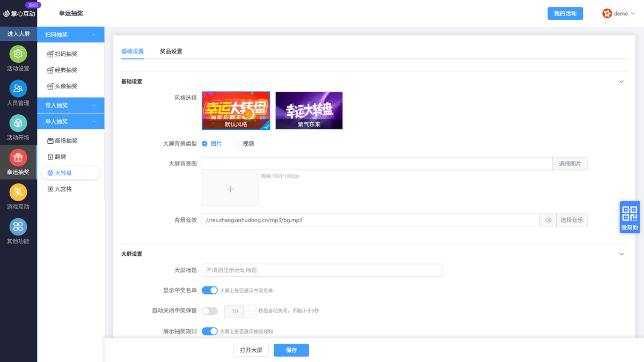The width and height of the screenshot is (644, 362).
Task: Click the 微帮助 QR code icon
Action: click(630, 217)
